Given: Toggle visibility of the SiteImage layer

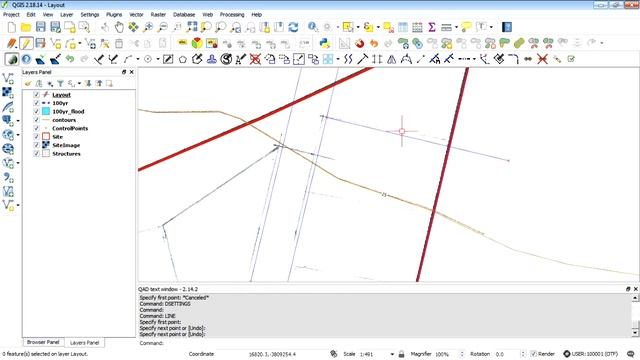Looking at the screenshot, I should point(36,145).
